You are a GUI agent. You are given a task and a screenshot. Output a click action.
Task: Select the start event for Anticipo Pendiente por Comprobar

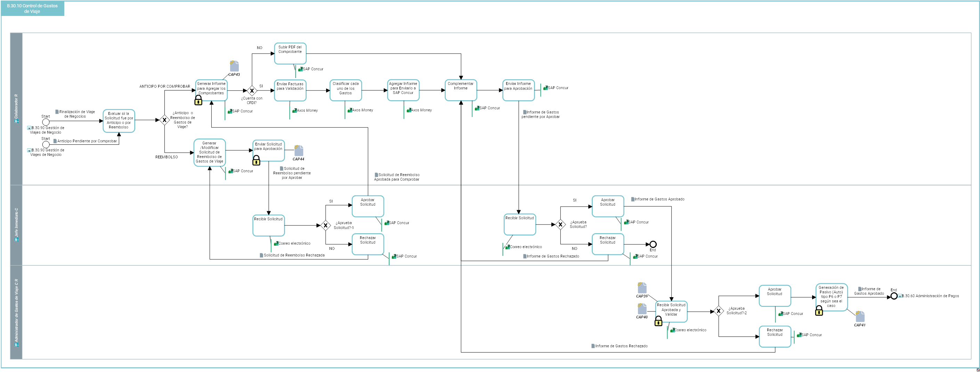46,144
